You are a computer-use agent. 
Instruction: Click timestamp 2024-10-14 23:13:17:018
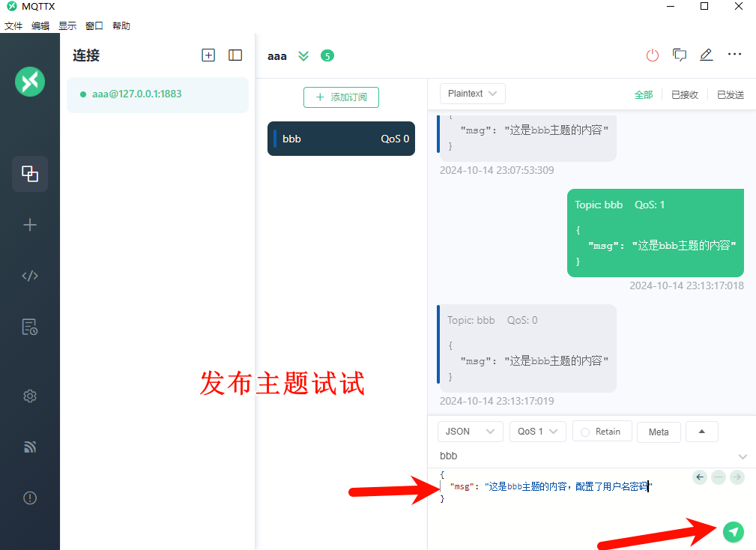coord(686,285)
